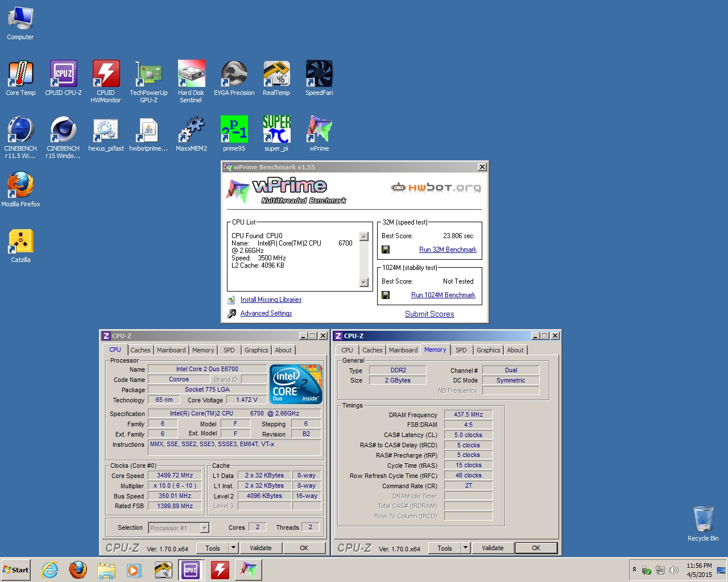Image resolution: width=728 pixels, height=582 pixels.
Task: Click Install Missing Libraries link
Action: [271, 300]
